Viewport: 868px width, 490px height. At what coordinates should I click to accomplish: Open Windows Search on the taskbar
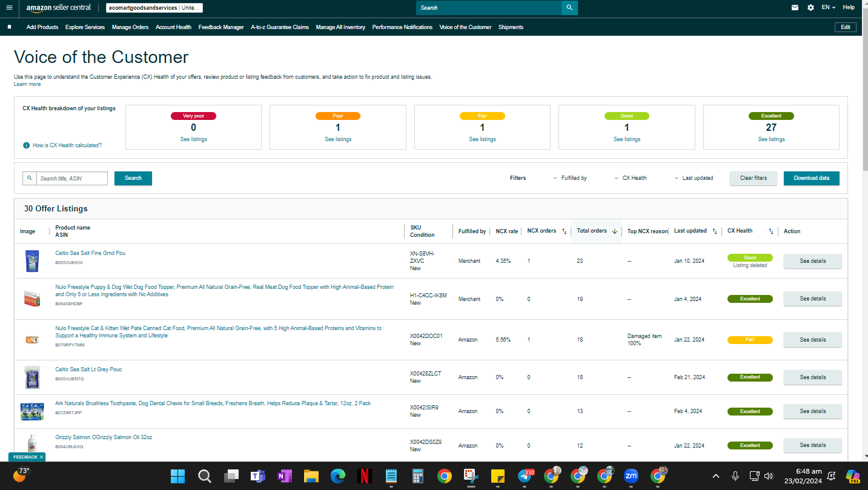tap(204, 476)
